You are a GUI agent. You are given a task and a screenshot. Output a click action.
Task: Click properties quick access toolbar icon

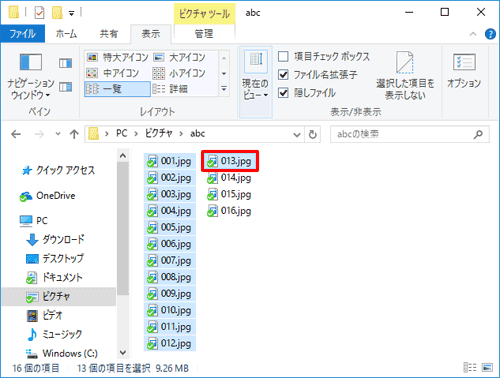(39, 13)
